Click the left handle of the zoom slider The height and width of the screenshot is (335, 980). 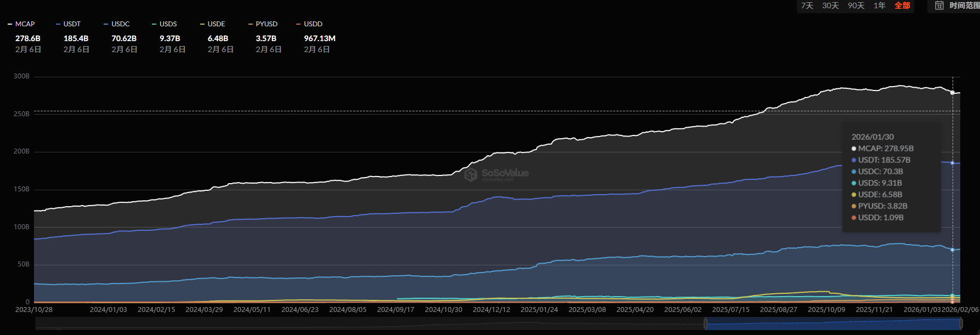[x=706, y=324]
